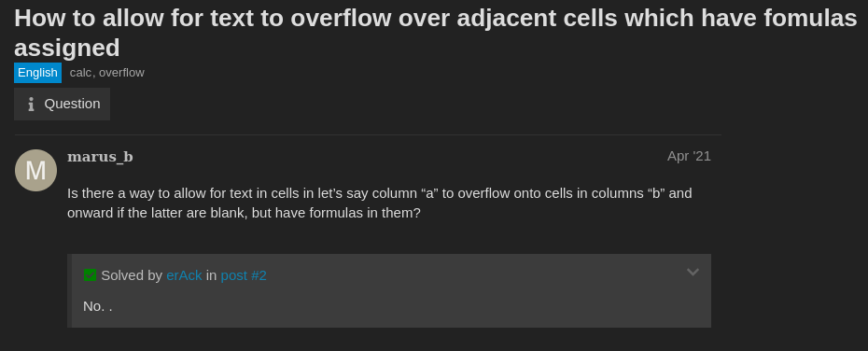This screenshot has width=868, height=351.
Task: Click the Question button
Action: (62, 104)
